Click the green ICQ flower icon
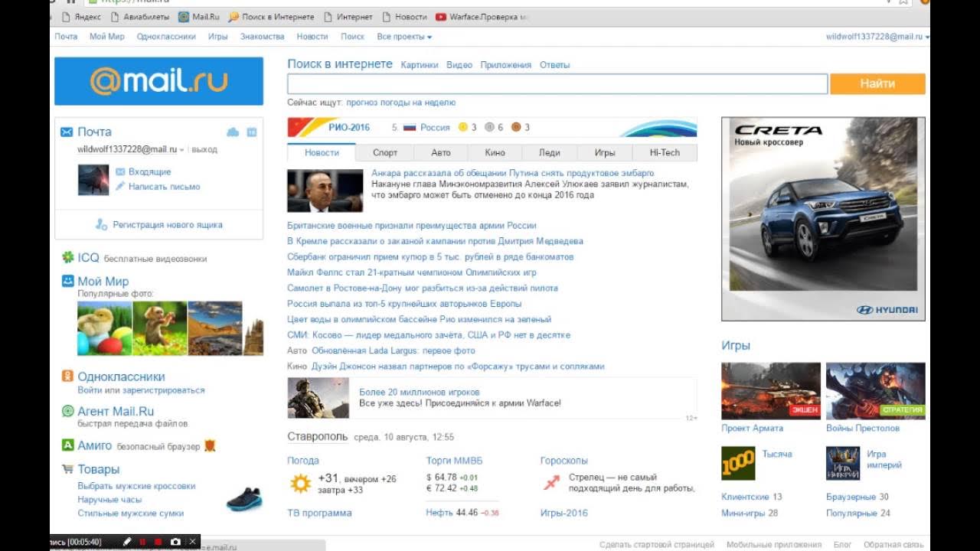Screen dimensions: 980x551 coord(68,258)
